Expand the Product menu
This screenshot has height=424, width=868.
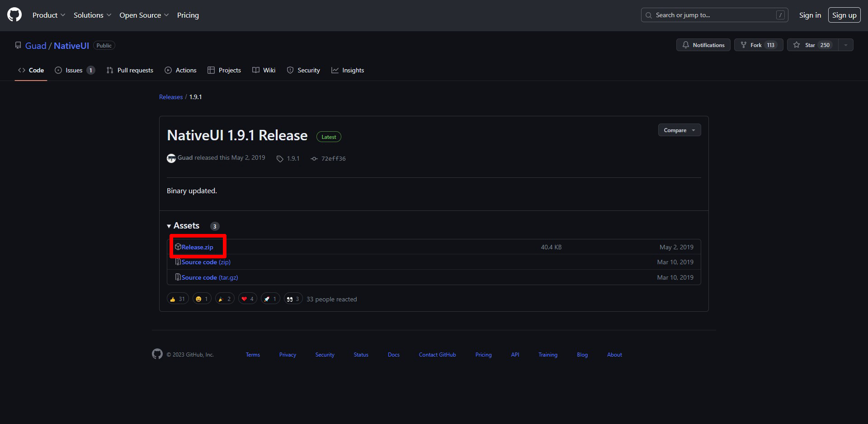point(48,15)
